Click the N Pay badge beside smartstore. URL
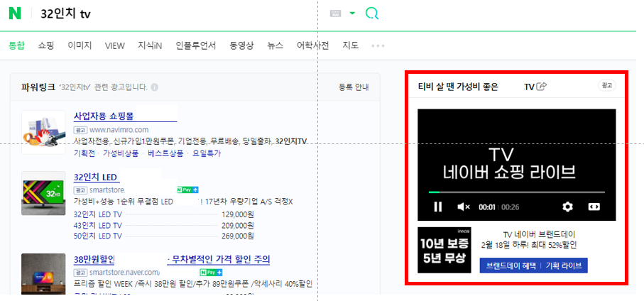Screen dimensions: 644x301 [187, 190]
